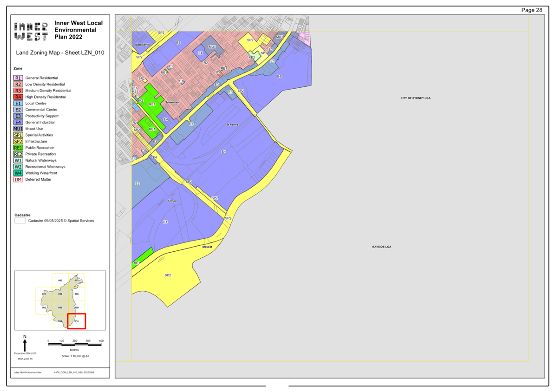Click the 'Mascot' suburb label on map
555x392 pixels.
coord(207,247)
